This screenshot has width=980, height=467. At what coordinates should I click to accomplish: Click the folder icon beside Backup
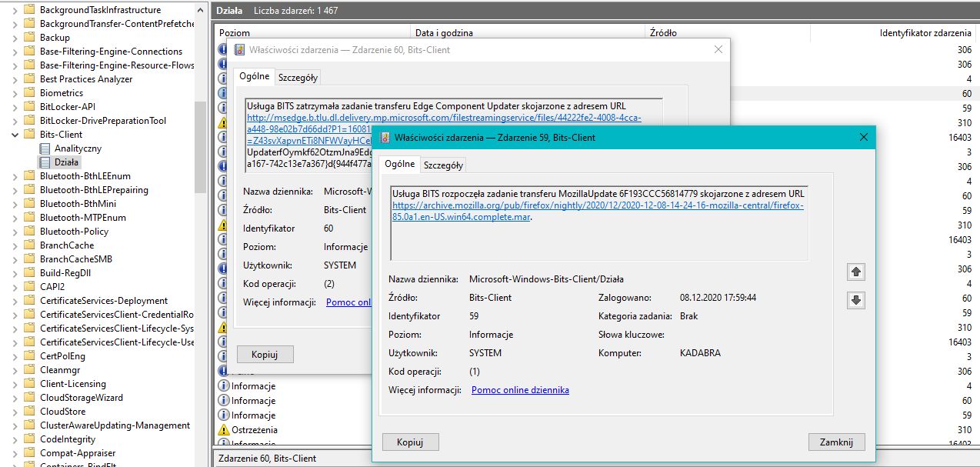pyautogui.click(x=29, y=38)
